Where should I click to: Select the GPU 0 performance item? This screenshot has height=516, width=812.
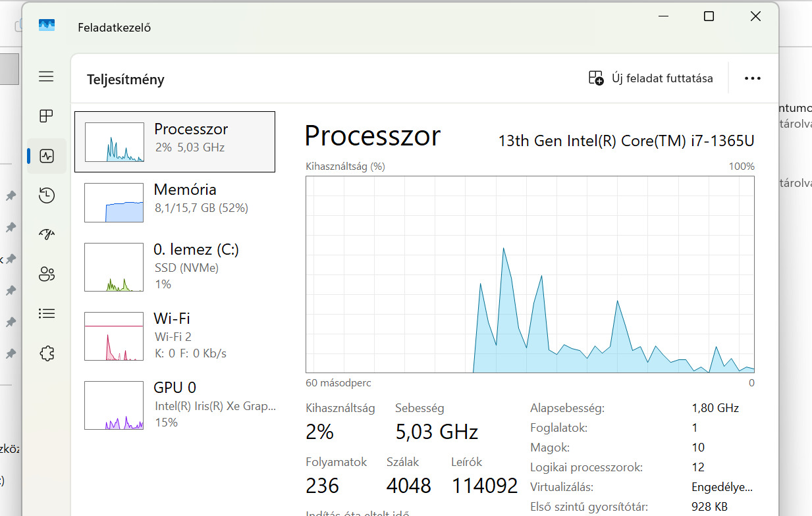coord(175,405)
